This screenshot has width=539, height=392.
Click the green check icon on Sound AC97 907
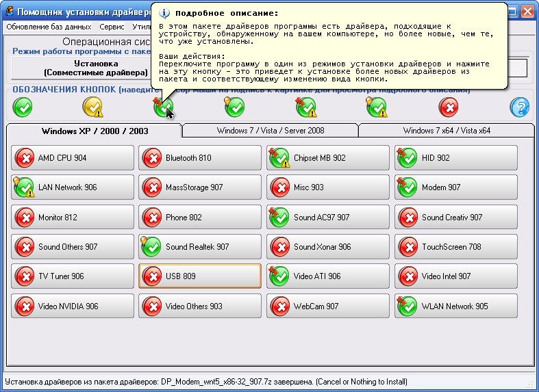[279, 218]
